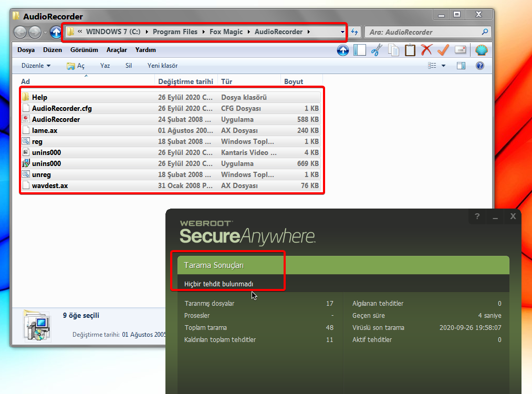The image size is (532, 394).
Task: Click the orange checkmark Properties icon
Action: 443,50
